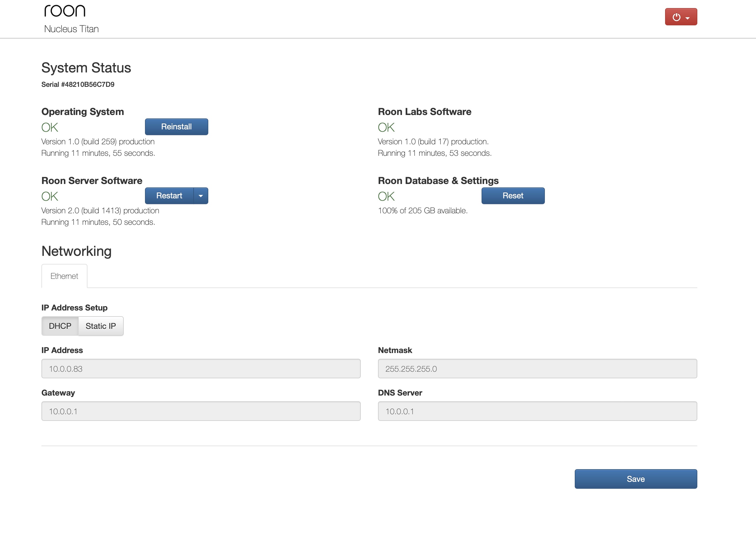Click the DNS Server input field
The width and height of the screenshot is (756, 537).
tap(537, 411)
